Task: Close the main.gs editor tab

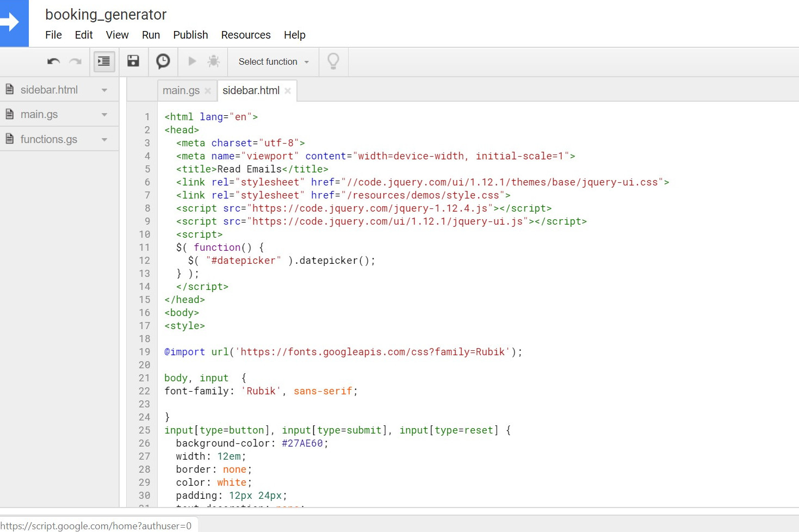Action: [208, 91]
